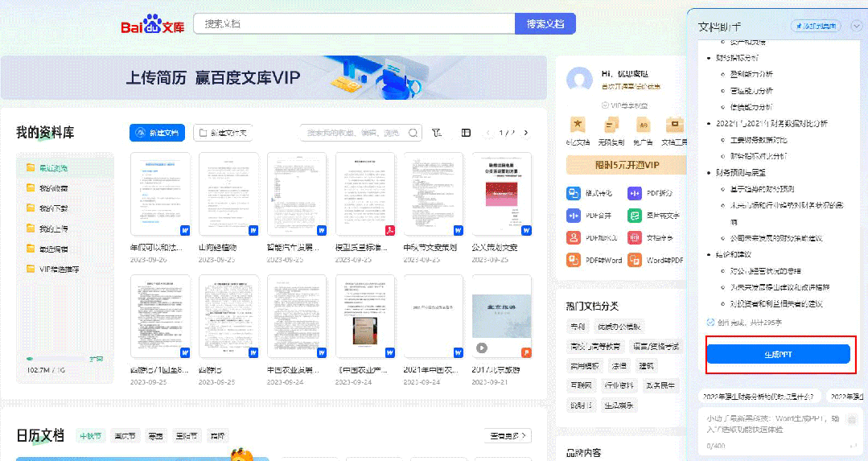This screenshot has width=868, height=461.
Task: Open the PDF拆分 split tool
Action: pyautogui.click(x=635, y=193)
